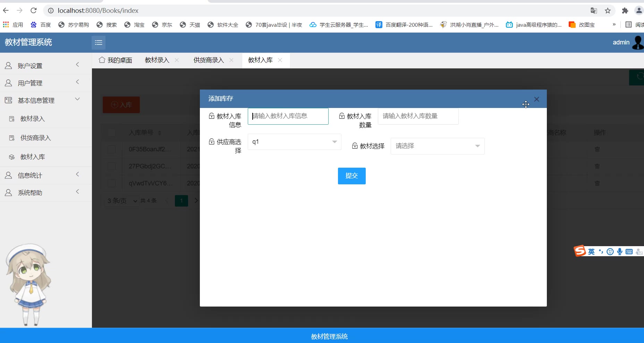This screenshot has height=343, width=644.
Task: Open the Google translate page icon
Action: (x=594, y=11)
